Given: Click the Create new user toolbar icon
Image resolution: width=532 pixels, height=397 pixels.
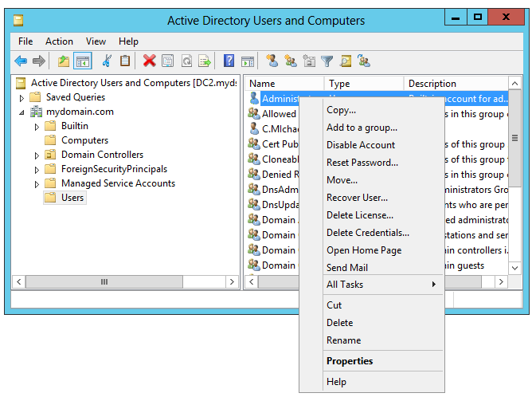Looking at the screenshot, I should (272, 61).
